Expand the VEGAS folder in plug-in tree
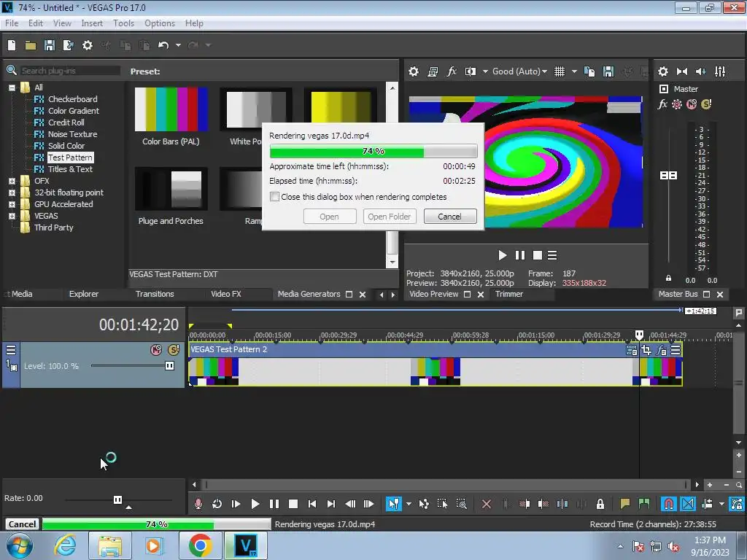 [12, 216]
